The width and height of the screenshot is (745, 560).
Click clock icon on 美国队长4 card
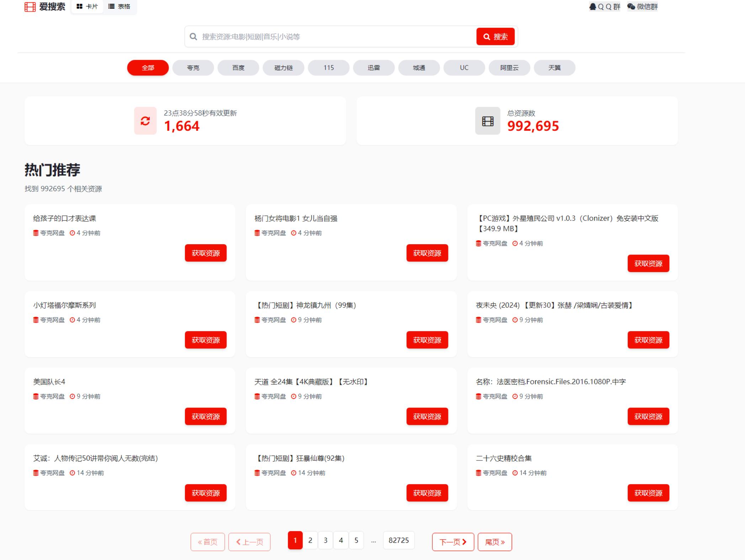[x=72, y=396]
